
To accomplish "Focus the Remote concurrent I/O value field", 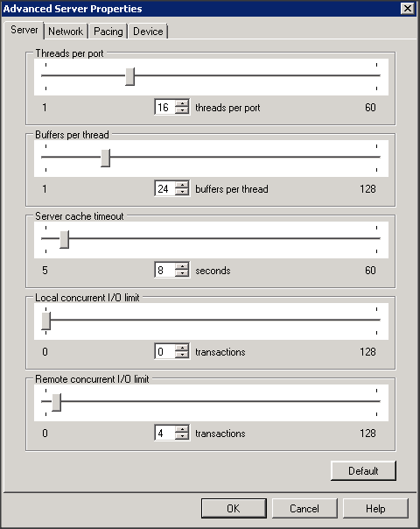I will 164,433.
